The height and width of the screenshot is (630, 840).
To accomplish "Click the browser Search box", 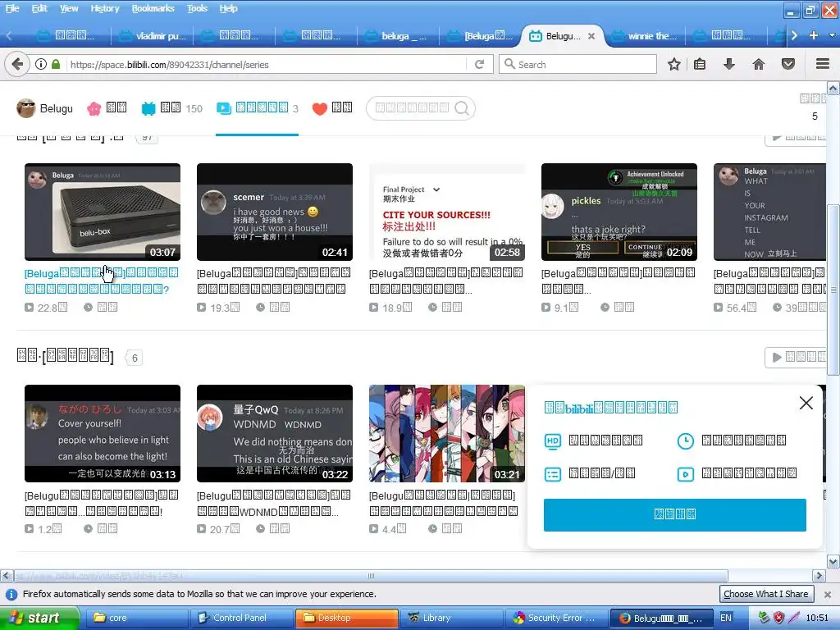I will [577, 64].
